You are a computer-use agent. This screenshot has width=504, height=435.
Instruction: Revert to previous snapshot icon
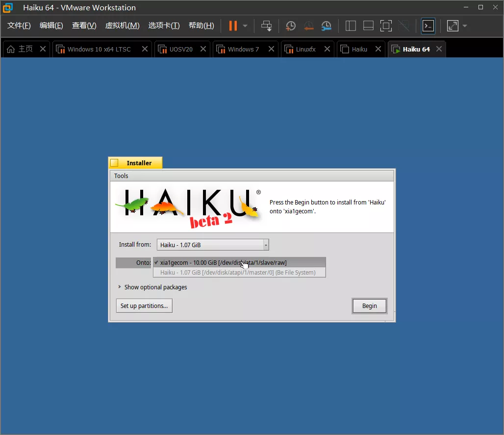pyautogui.click(x=308, y=26)
